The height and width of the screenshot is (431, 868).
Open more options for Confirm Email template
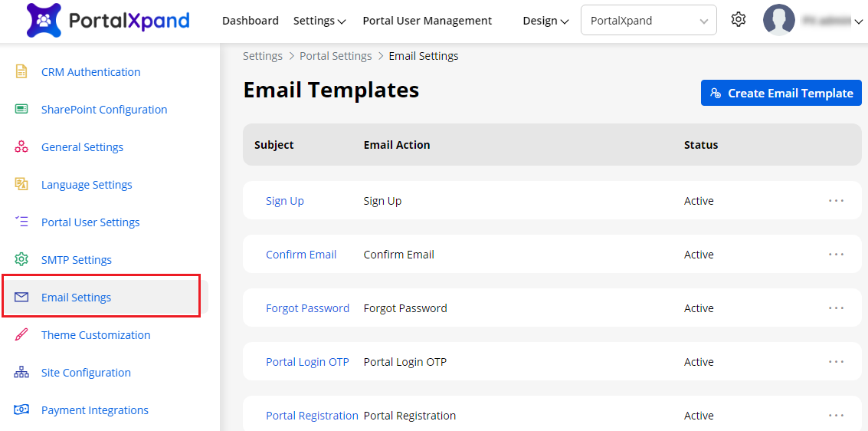coord(836,255)
